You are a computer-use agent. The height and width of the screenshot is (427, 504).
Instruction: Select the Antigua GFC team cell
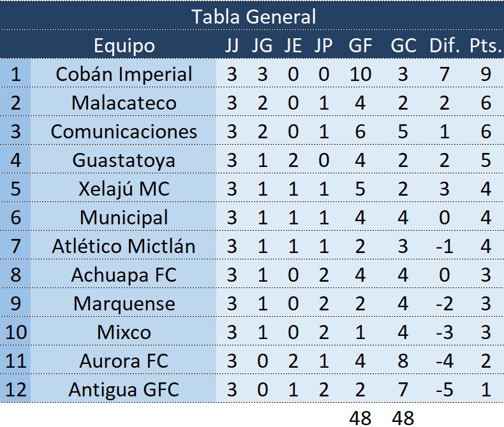[x=124, y=389]
